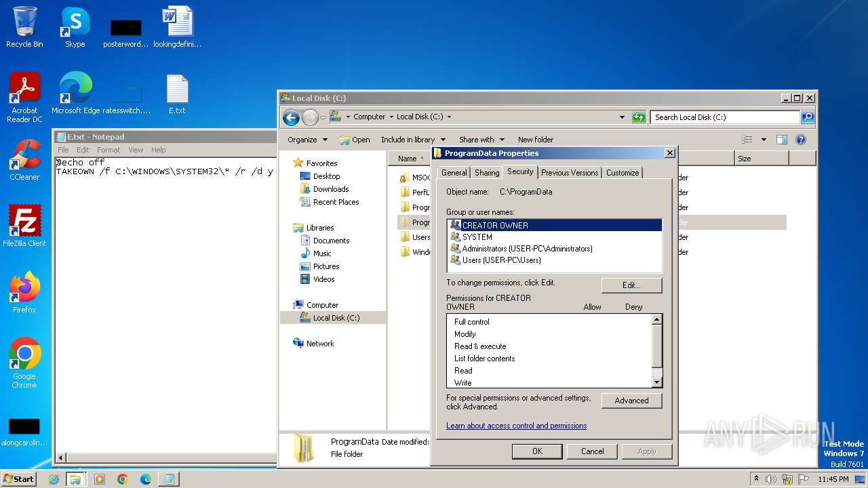This screenshot has height=488, width=868.
Task: Switch to the Customize tab
Action: click(x=622, y=173)
